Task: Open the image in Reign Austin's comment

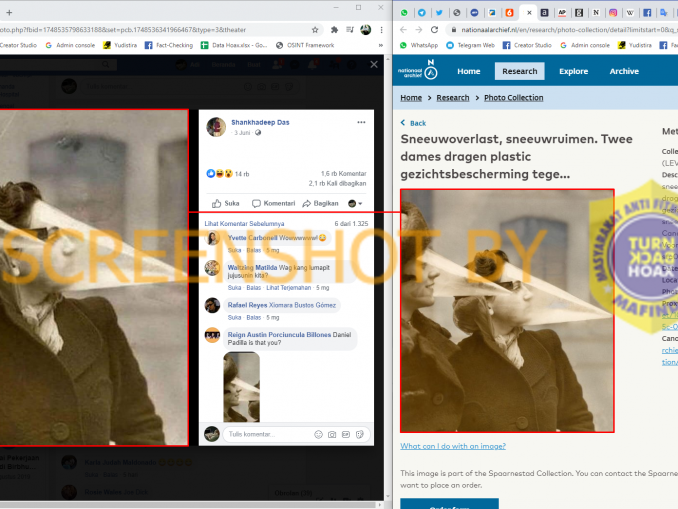Action: click(x=242, y=387)
